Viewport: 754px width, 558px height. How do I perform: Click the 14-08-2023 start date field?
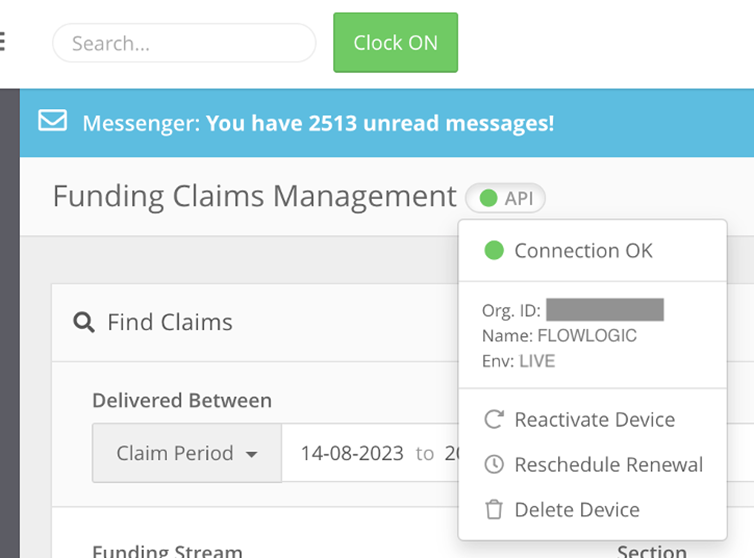[x=350, y=453]
